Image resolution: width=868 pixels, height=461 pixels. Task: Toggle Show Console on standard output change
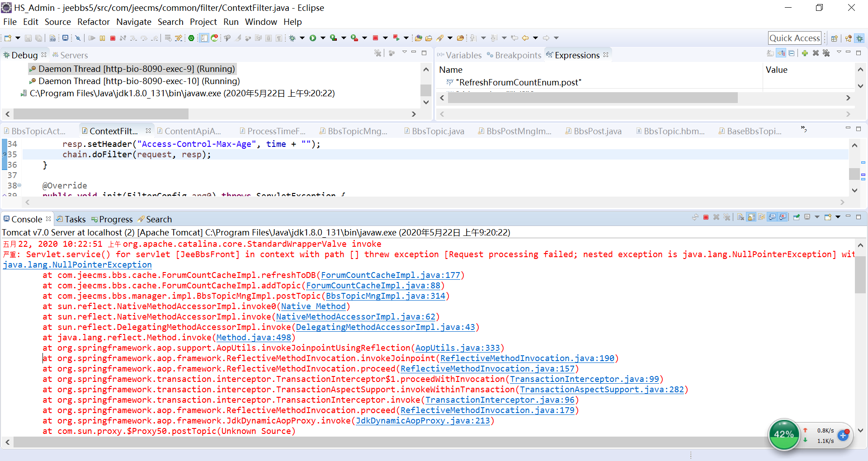772,217
